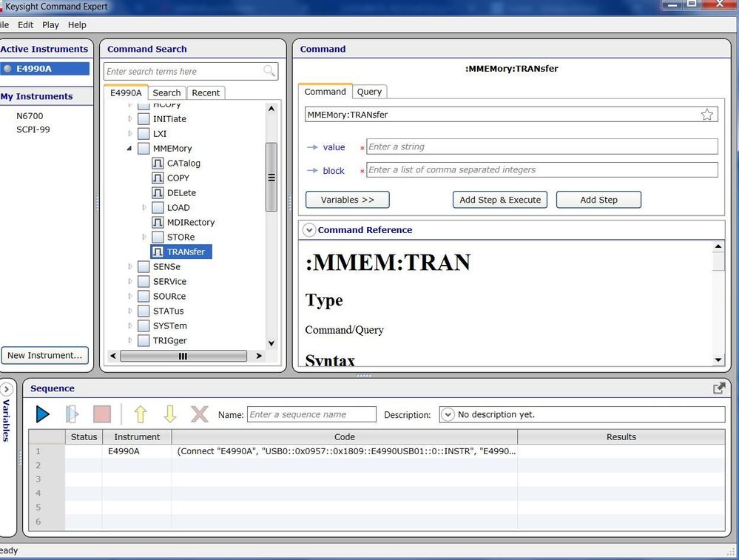Switch to the Query tab
The height and width of the screenshot is (560, 739).
pyautogui.click(x=370, y=92)
